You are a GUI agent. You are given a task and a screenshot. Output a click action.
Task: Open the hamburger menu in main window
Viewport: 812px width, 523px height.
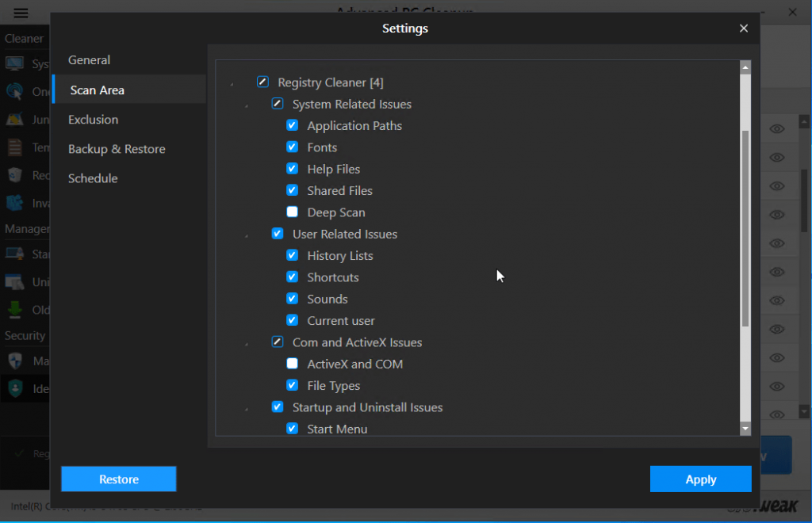pos(21,13)
